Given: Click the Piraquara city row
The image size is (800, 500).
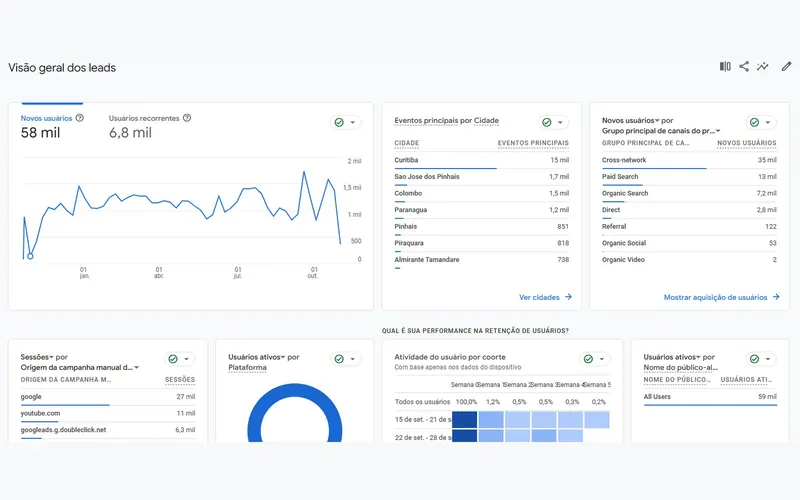Looking at the screenshot, I should [x=481, y=243].
